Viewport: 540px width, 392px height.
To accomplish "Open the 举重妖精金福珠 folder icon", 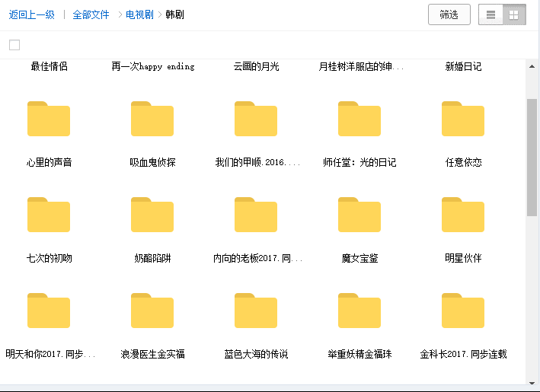I will [x=359, y=311].
